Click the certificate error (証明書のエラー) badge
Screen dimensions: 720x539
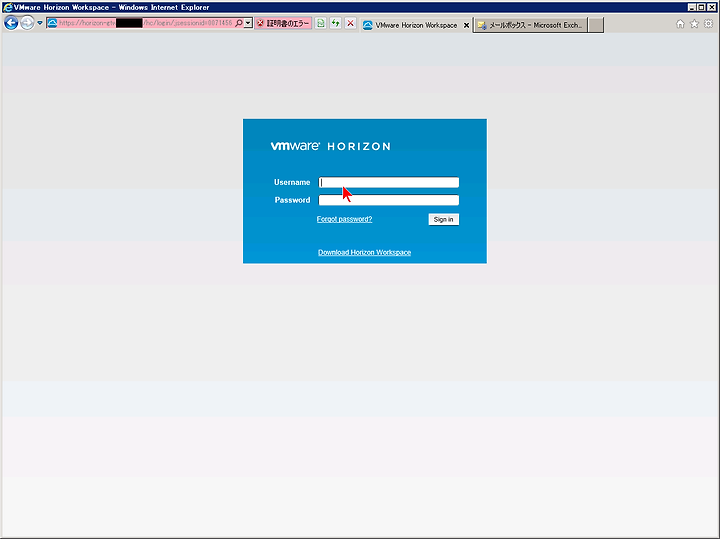283,23
